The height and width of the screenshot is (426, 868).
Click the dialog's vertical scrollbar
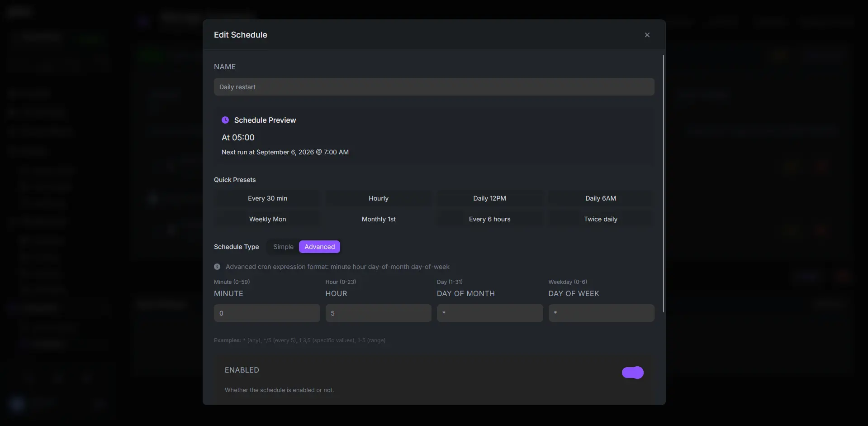(663, 183)
